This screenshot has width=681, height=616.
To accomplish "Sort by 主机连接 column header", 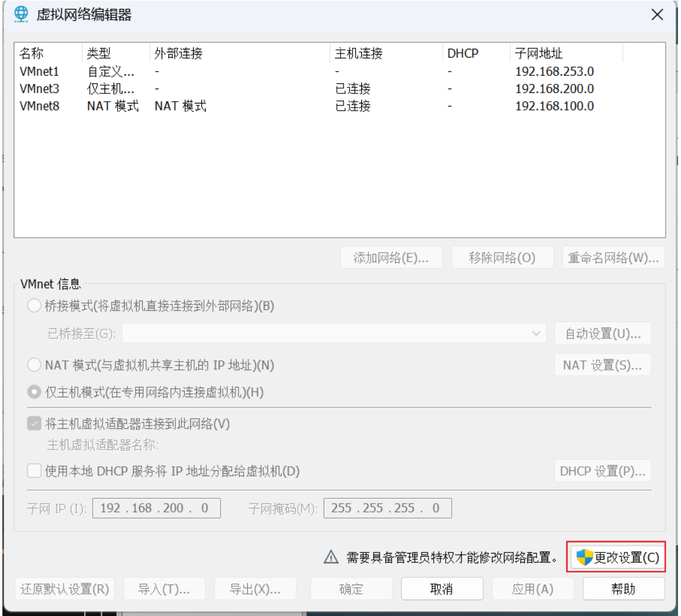I will 386,54.
